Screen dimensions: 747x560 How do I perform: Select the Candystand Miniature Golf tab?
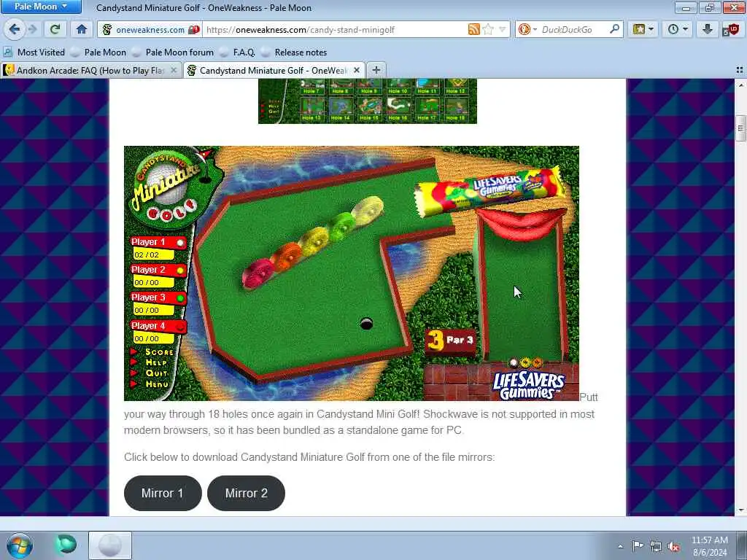(x=274, y=71)
